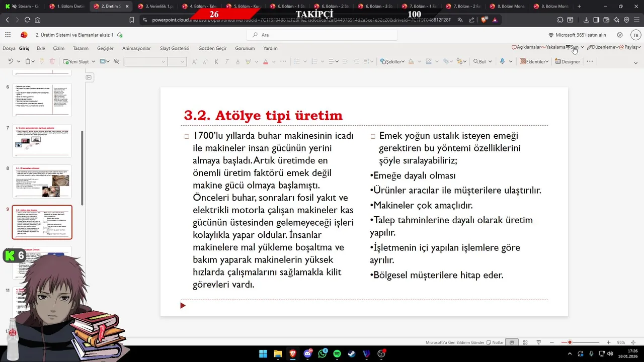The height and width of the screenshot is (362, 644).
Task: Open the text alignment dropdown
Action: [x=333, y=61]
